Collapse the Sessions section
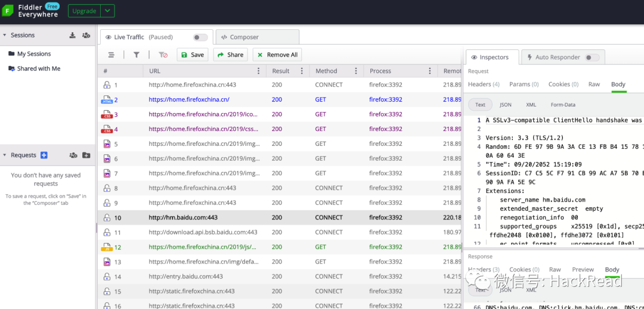 tap(5, 35)
